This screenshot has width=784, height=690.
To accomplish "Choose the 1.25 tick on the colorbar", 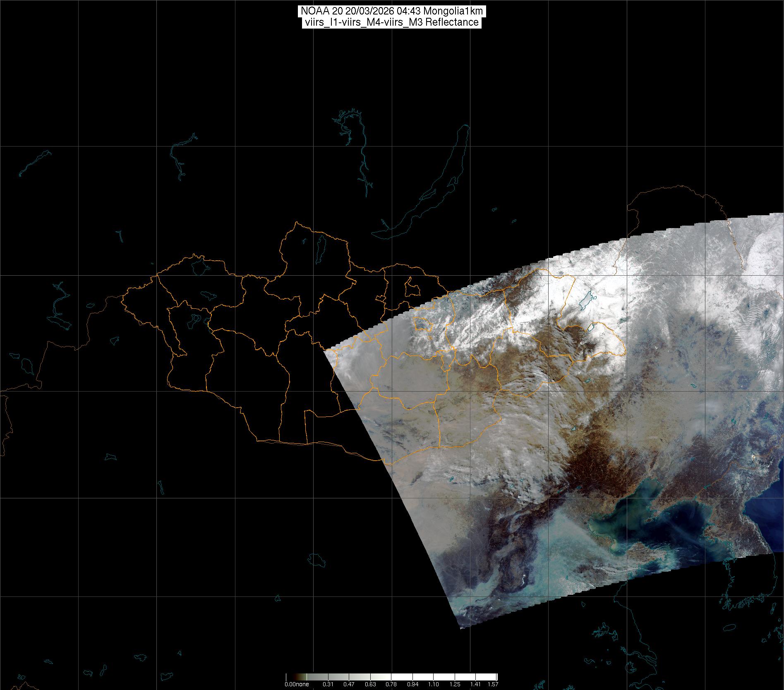I will click(454, 684).
